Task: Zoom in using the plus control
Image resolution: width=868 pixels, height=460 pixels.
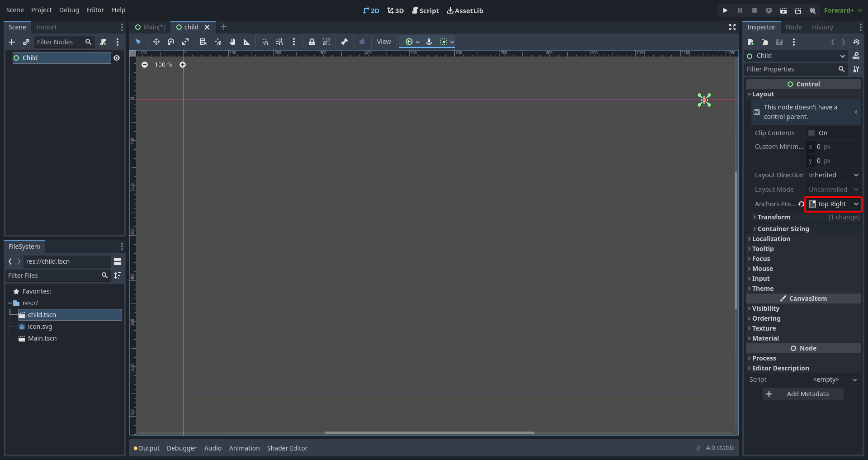Action: [183, 65]
